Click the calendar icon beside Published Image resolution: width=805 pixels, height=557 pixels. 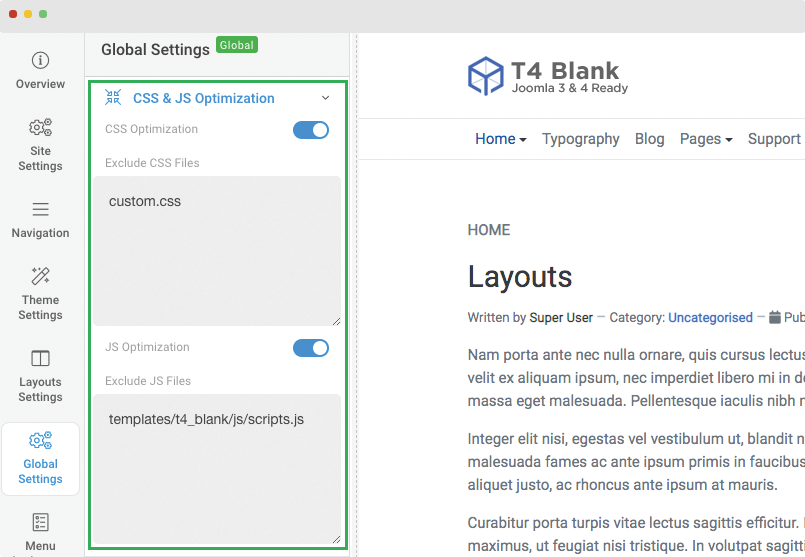(775, 318)
